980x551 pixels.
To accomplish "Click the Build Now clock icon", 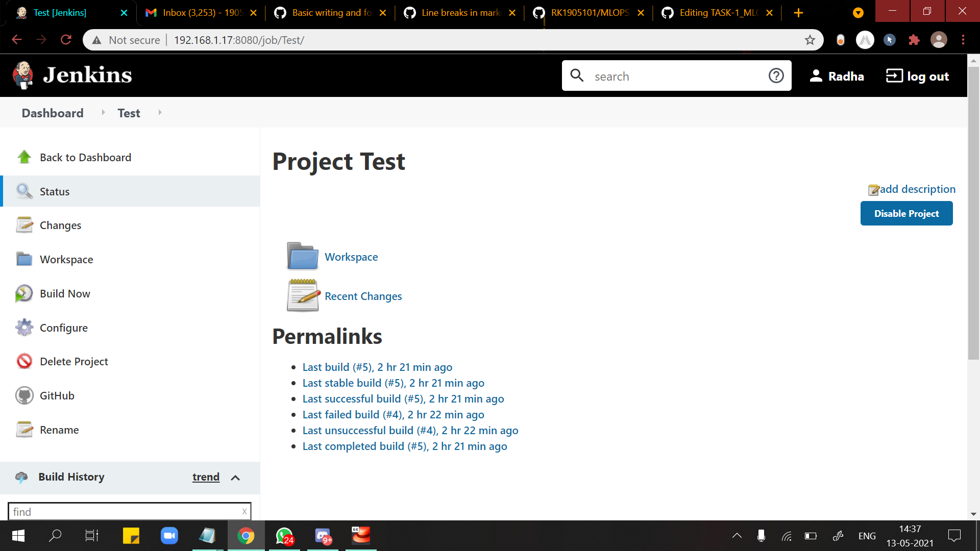I will tap(24, 293).
